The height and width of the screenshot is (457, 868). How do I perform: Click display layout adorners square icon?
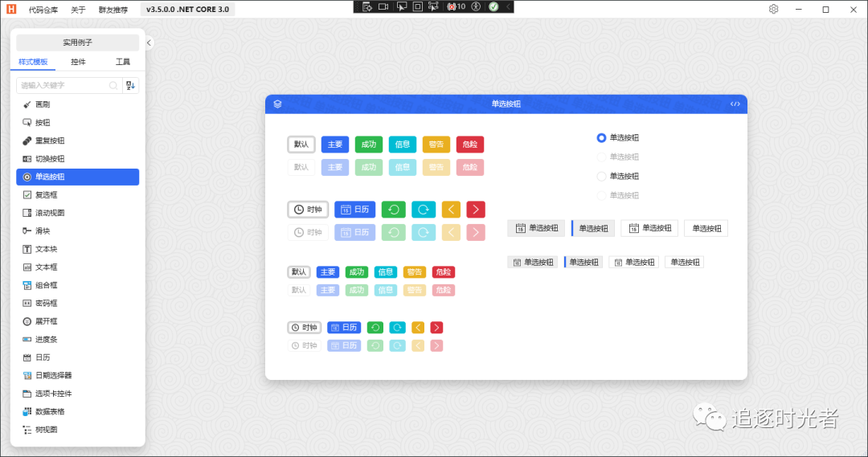click(x=418, y=6)
